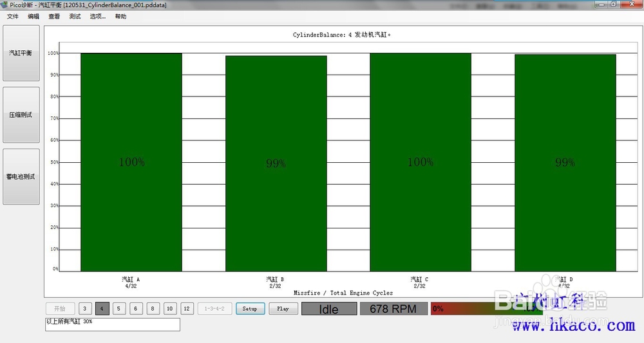The image size is (644, 343).
Task: Click the red-green 0% progress bar
Action: (x=487, y=309)
